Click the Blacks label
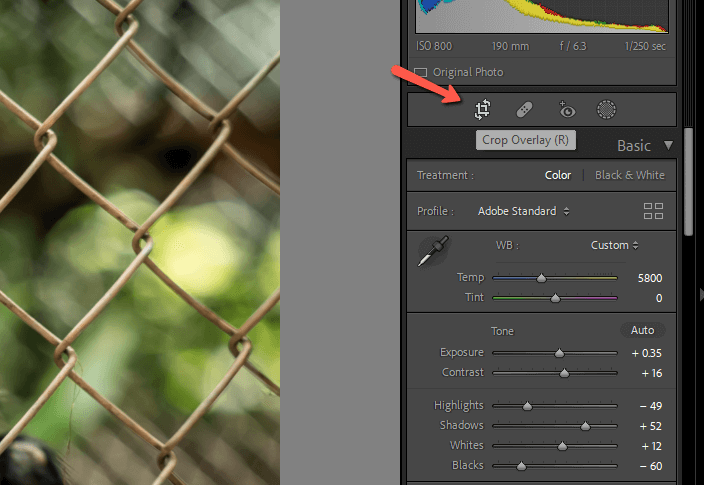The image size is (704, 485). [x=467, y=465]
